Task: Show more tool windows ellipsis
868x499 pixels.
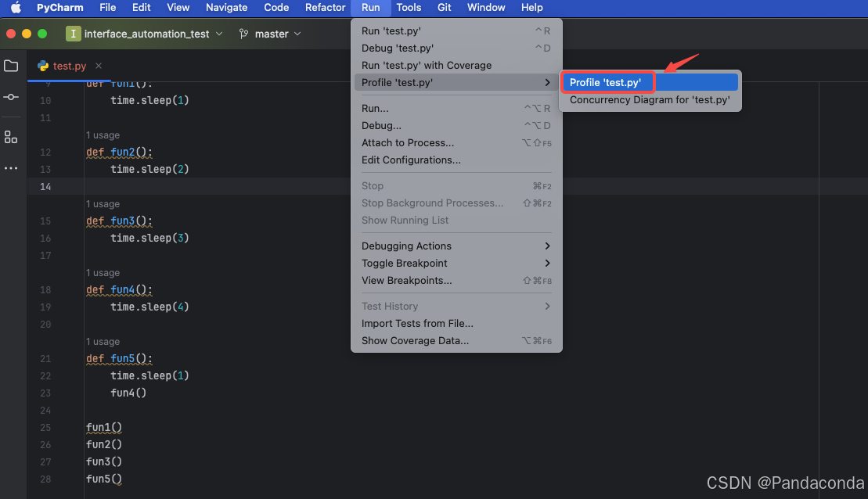Action: coord(11,167)
